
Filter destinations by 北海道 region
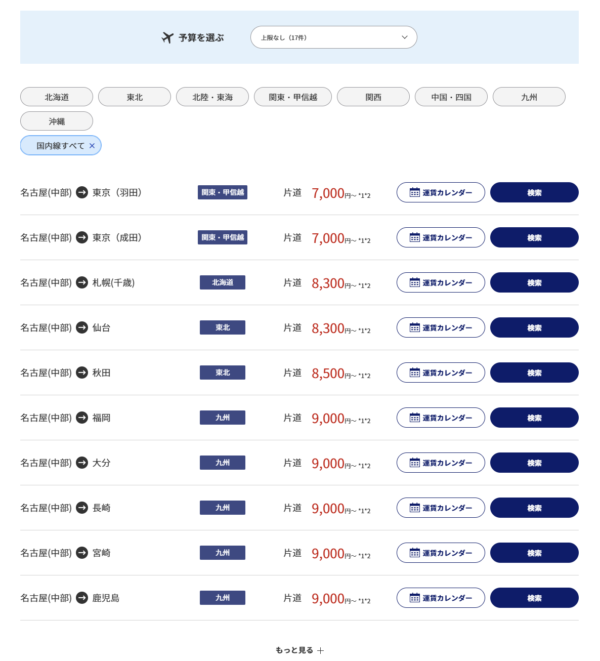click(57, 97)
